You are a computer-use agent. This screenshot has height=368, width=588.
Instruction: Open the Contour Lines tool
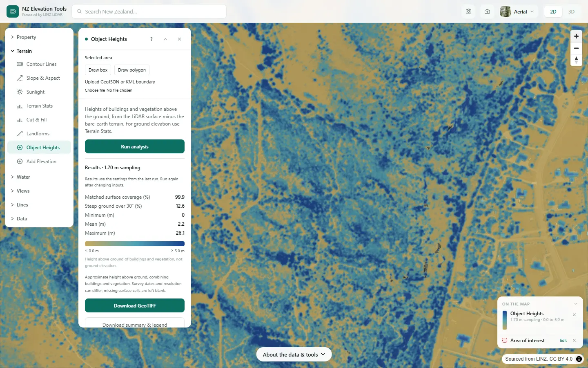click(x=39, y=64)
